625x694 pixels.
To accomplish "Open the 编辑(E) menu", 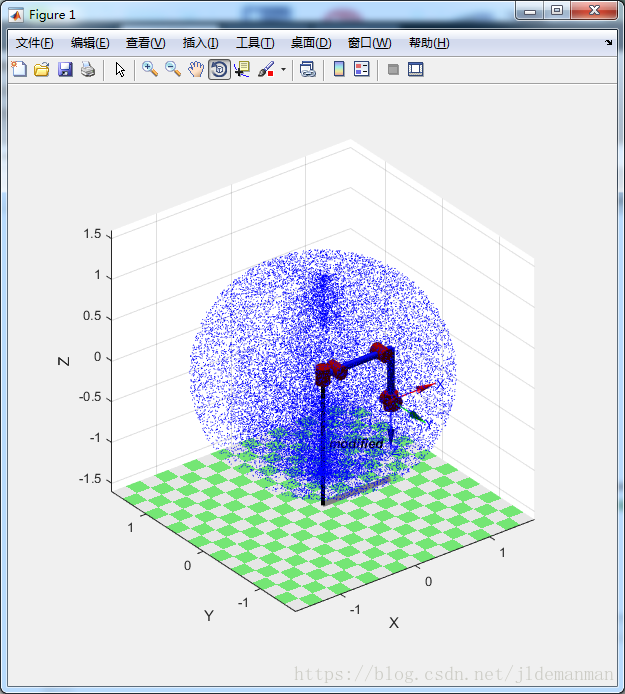I will (x=90, y=43).
